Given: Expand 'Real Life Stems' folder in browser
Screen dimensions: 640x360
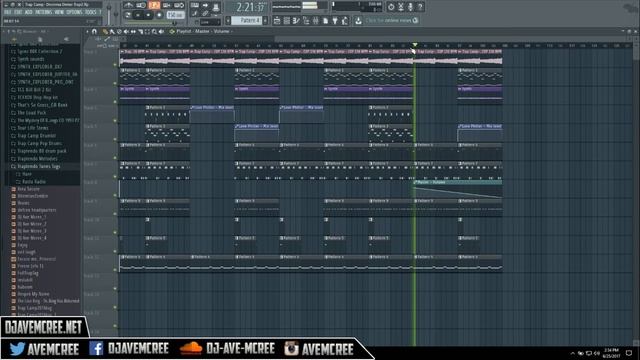Looking at the screenshot, I should pyautogui.click(x=32, y=128).
